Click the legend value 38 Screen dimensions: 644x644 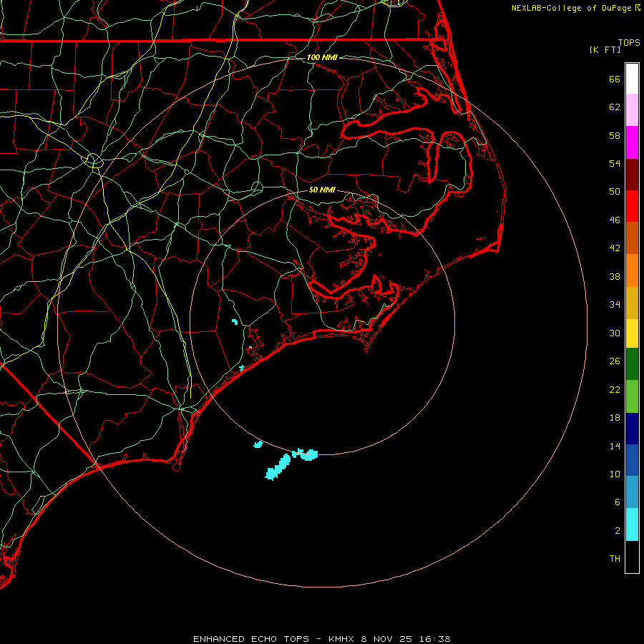click(615, 276)
